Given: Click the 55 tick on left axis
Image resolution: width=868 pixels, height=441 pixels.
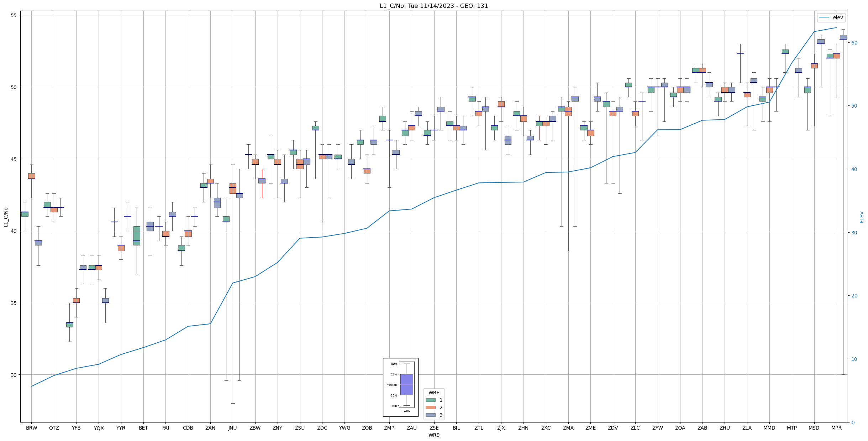Looking at the screenshot, I should click(15, 15).
